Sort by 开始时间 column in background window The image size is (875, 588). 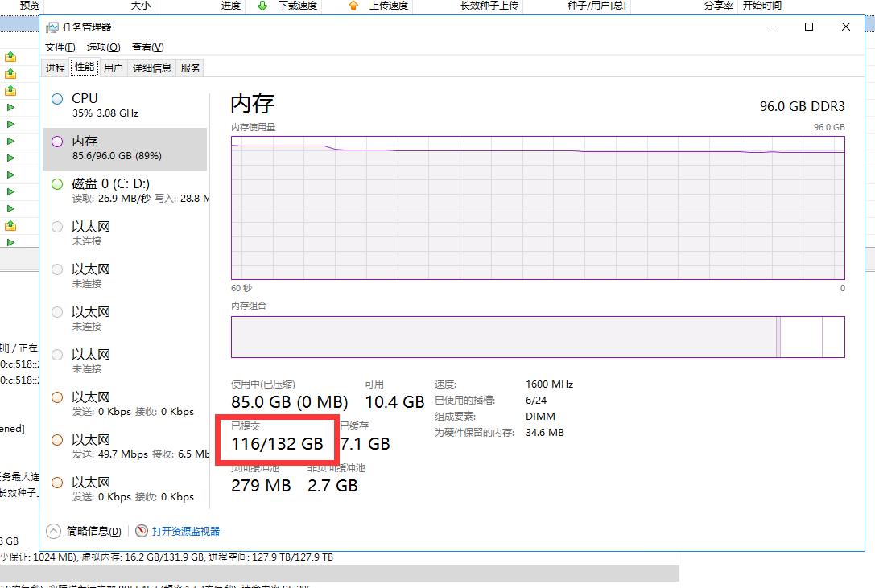[762, 6]
